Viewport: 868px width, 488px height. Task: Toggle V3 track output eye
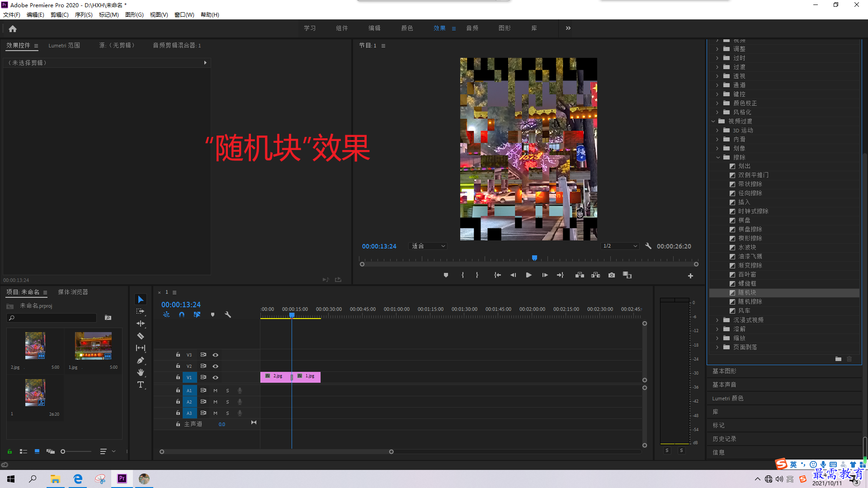[216, 355]
